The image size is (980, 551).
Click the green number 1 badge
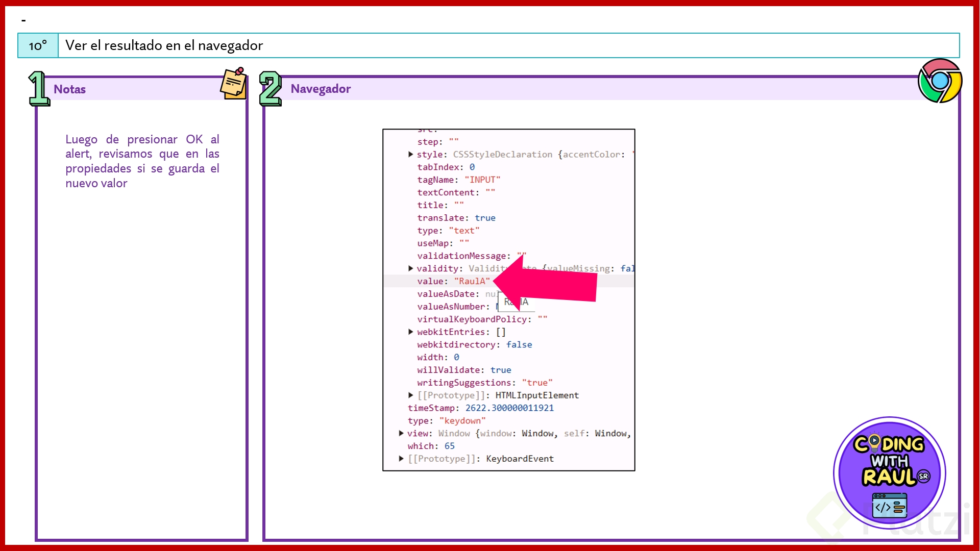(39, 89)
